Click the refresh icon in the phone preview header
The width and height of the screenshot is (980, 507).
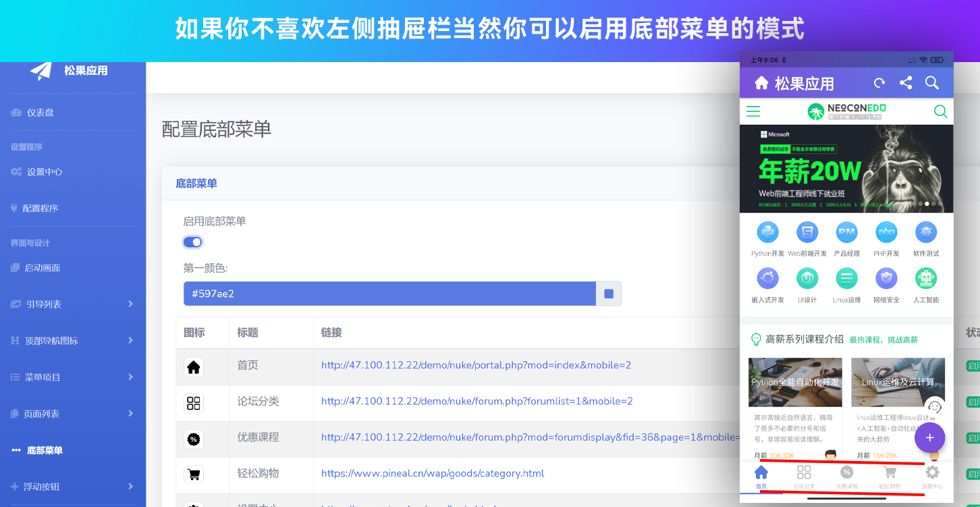tap(879, 82)
